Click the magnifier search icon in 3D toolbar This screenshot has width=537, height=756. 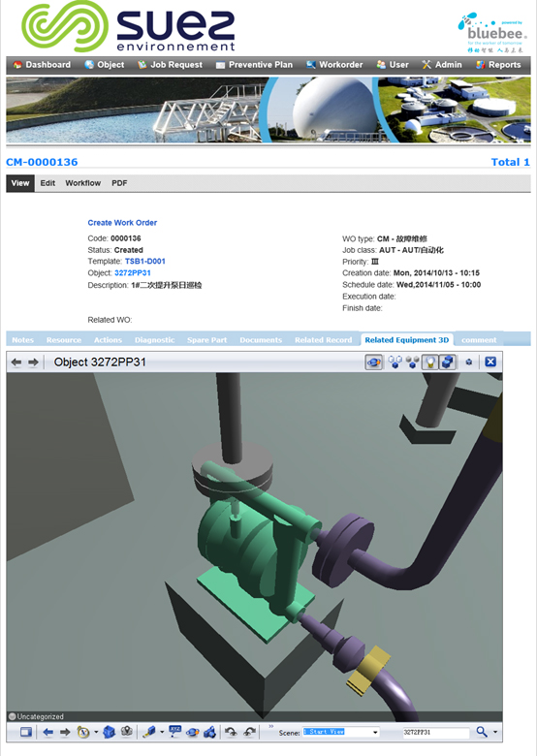click(482, 732)
